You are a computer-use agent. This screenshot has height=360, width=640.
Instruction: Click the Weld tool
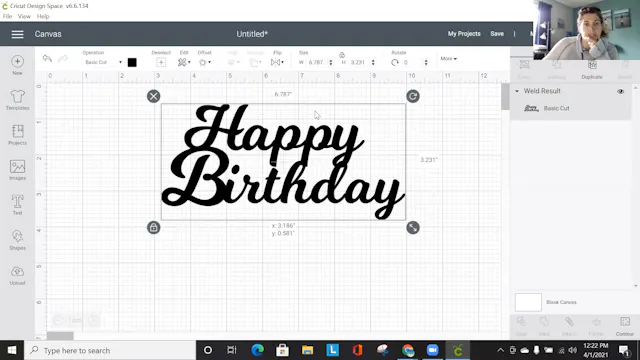(544, 327)
